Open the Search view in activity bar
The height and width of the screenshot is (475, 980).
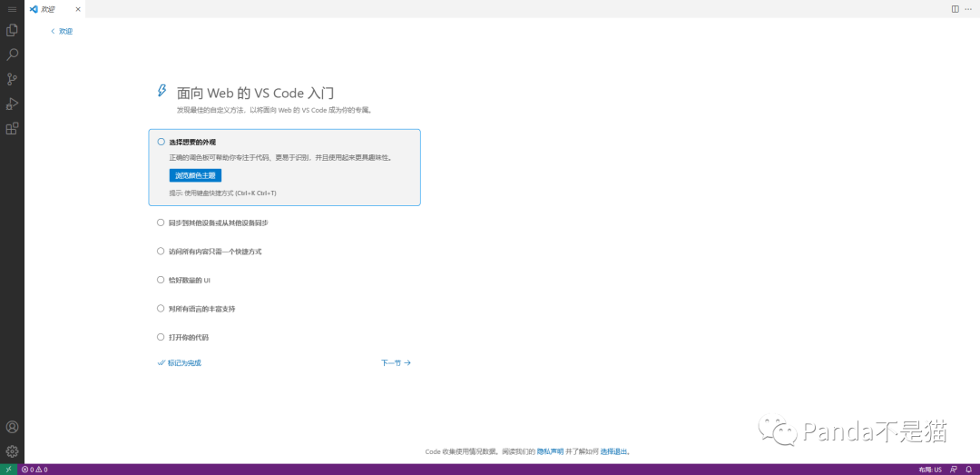point(12,54)
